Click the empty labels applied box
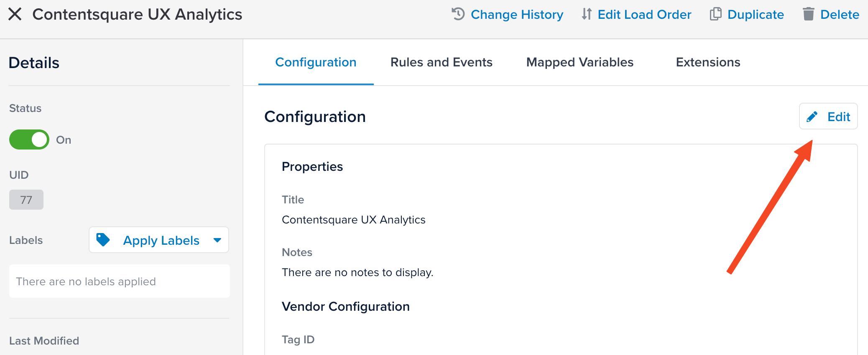868x355 pixels. [x=120, y=281]
